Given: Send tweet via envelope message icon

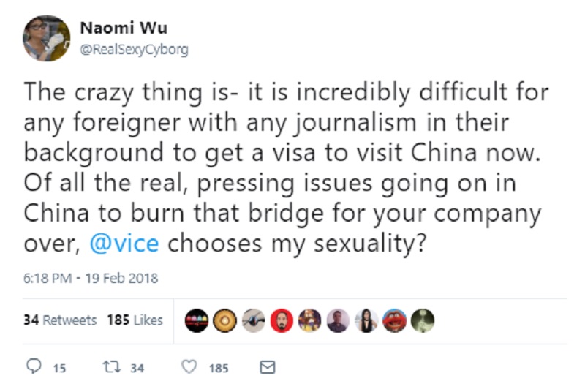Looking at the screenshot, I should click(268, 367).
